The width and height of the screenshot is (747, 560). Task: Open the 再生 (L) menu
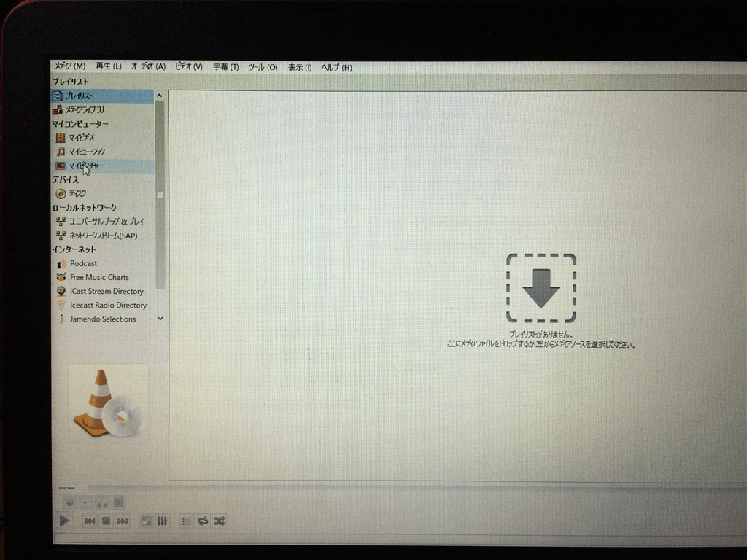(109, 66)
